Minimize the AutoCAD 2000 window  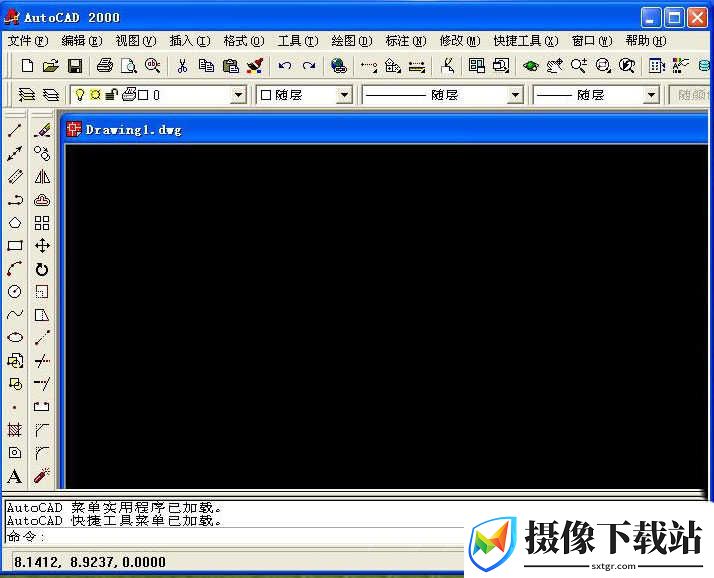pos(651,18)
